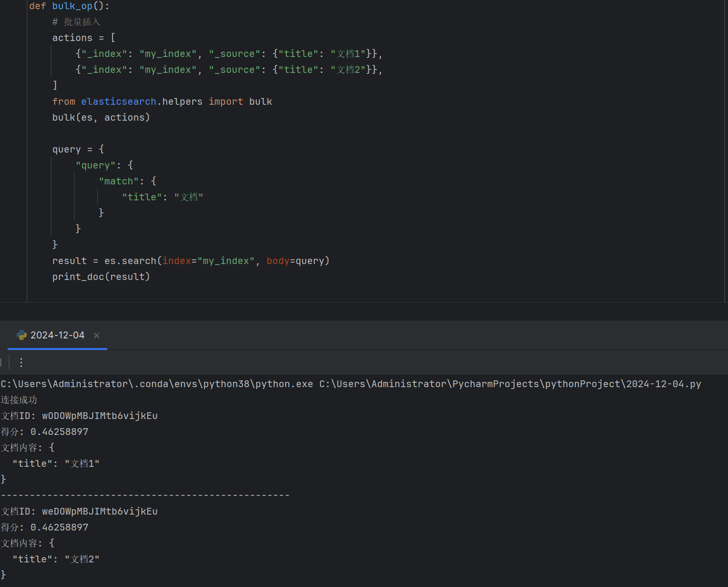Click the score 0.46258897 in console output
Screen dimensions: 728x587
[x=59, y=431]
